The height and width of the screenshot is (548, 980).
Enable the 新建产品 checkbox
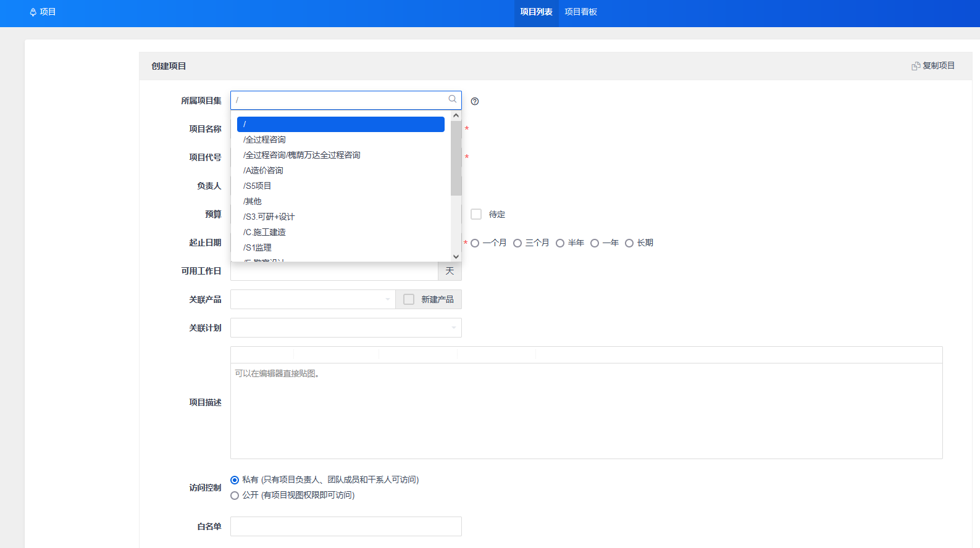pyautogui.click(x=409, y=299)
